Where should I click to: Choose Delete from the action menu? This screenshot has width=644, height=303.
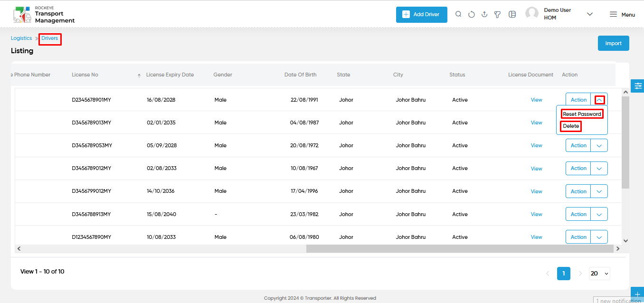point(571,126)
